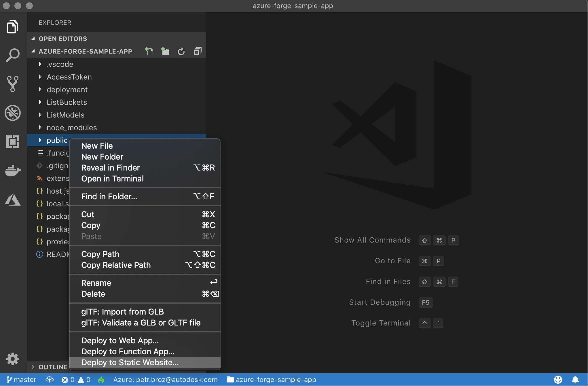Select Copy Relative Path
This screenshot has height=386, width=588.
(x=145, y=265)
